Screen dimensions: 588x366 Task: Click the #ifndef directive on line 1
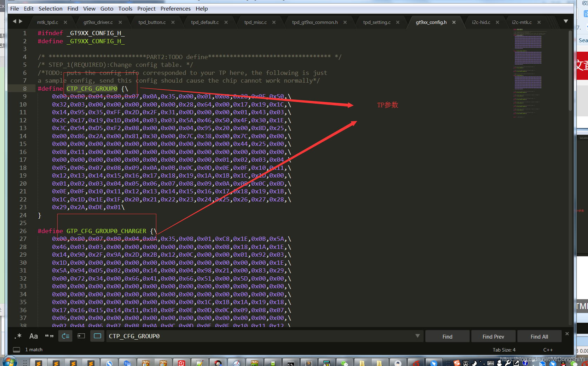tap(50, 33)
